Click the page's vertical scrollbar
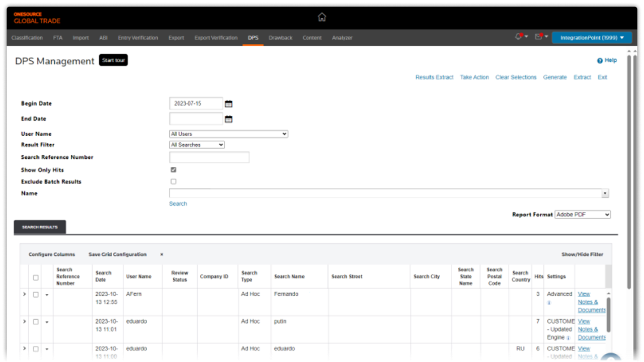This screenshot has height=362, width=644. (x=629, y=171)
